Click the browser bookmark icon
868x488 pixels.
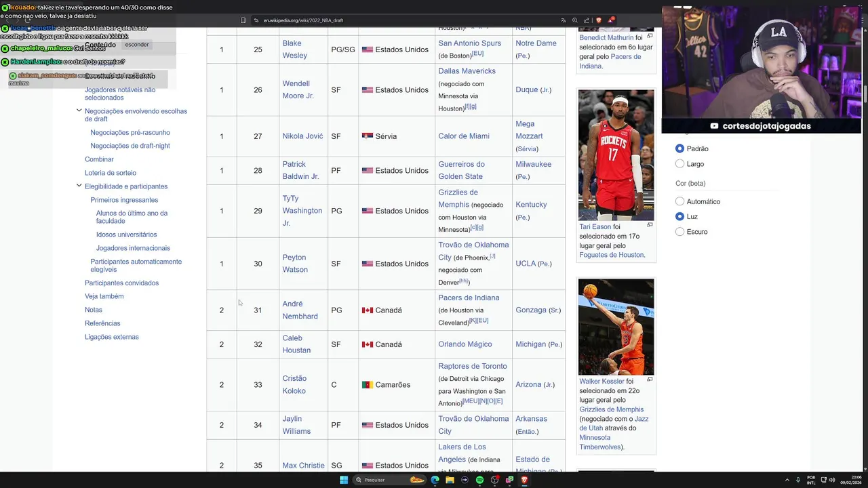243,20
